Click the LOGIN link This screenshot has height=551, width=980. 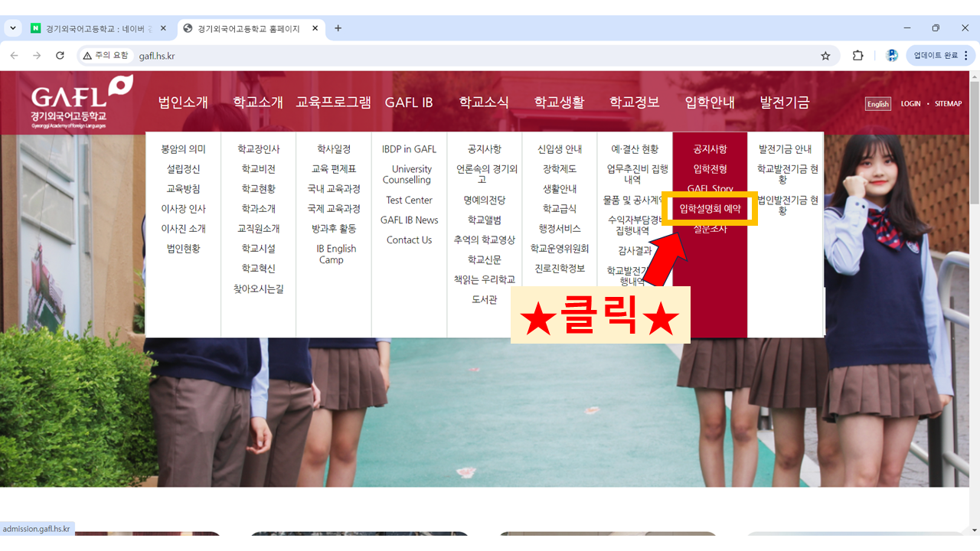coord(910,104)
